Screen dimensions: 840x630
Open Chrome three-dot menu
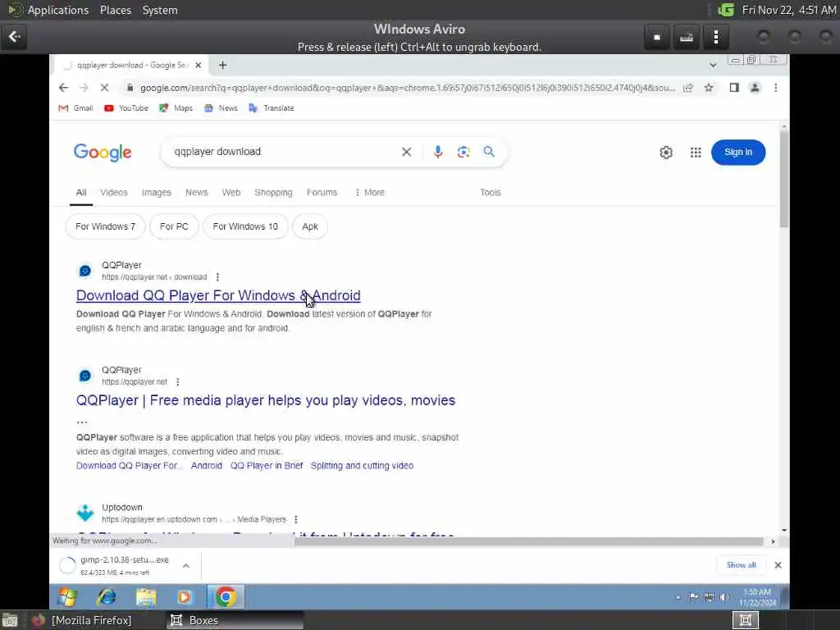click(x=776, y=88)
